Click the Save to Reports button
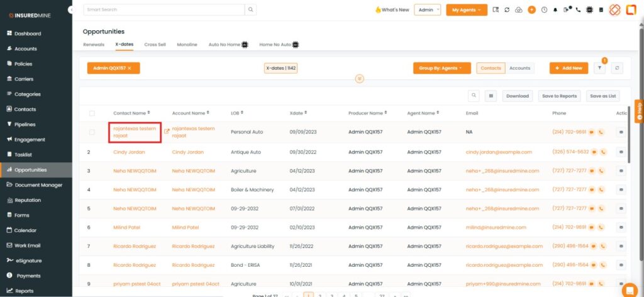 pyautogui.click(x=559, y=96)
